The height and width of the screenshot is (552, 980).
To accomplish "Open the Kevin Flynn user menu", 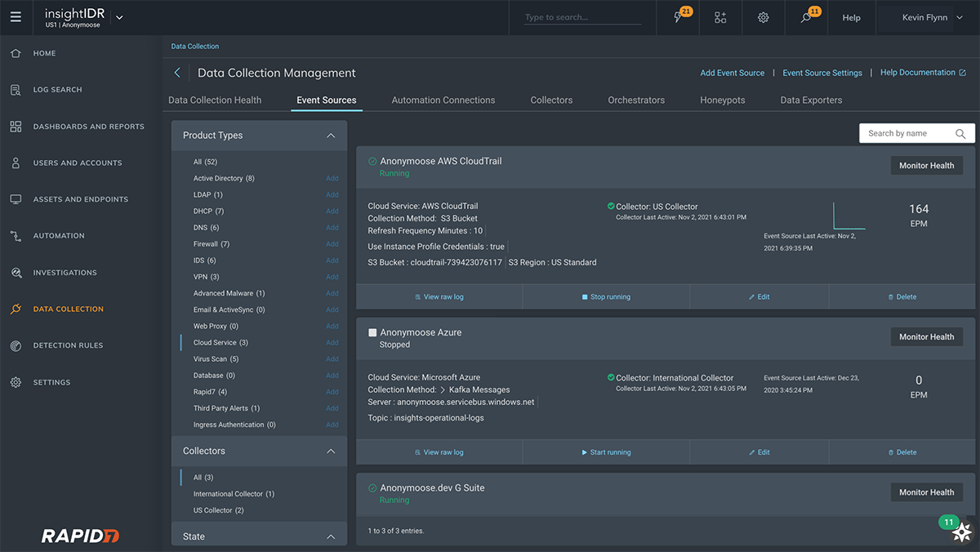I will tap(931, 17).
